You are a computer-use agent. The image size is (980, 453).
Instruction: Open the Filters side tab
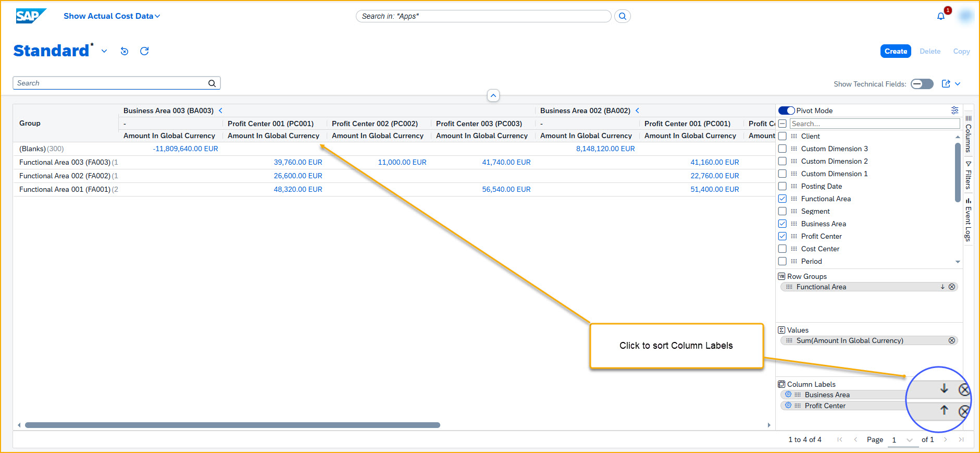pos(969,175)
